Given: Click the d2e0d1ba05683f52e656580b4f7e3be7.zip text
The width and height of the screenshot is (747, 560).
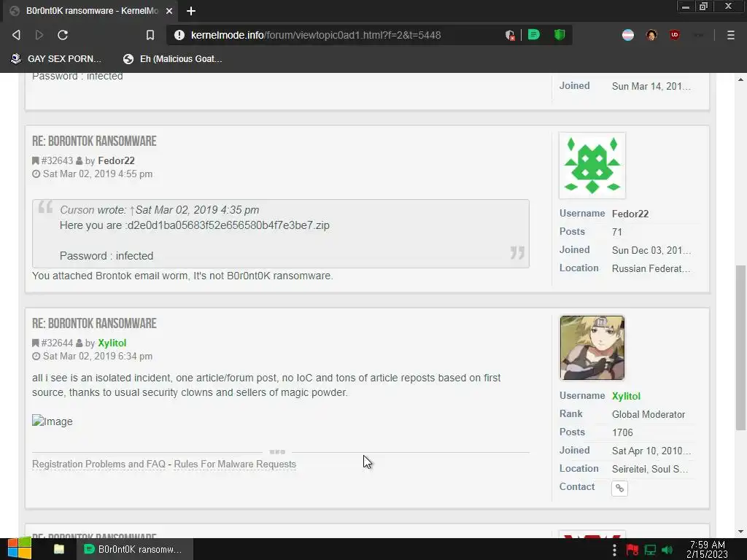Looking at the screenshot, I should pos(228,225).
